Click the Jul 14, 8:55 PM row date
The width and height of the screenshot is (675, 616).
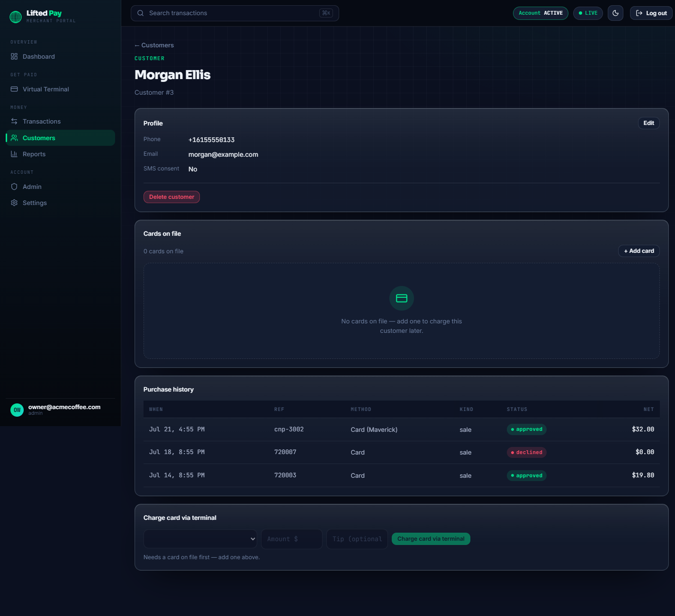(177, 475)
